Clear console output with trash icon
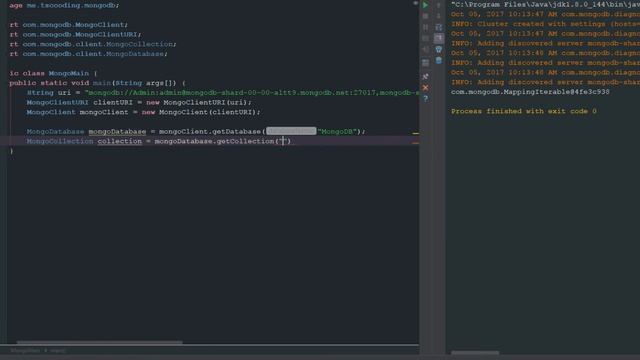 point(439,60)
